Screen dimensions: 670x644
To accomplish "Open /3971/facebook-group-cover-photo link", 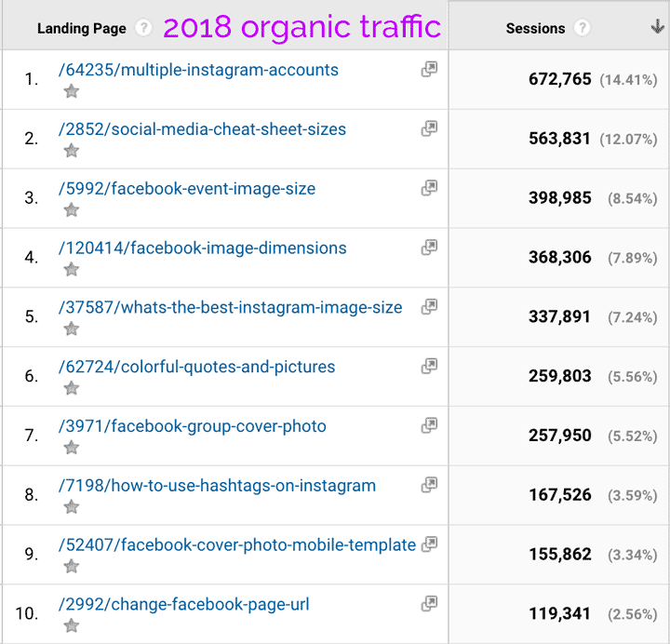I will coord(193,426).
